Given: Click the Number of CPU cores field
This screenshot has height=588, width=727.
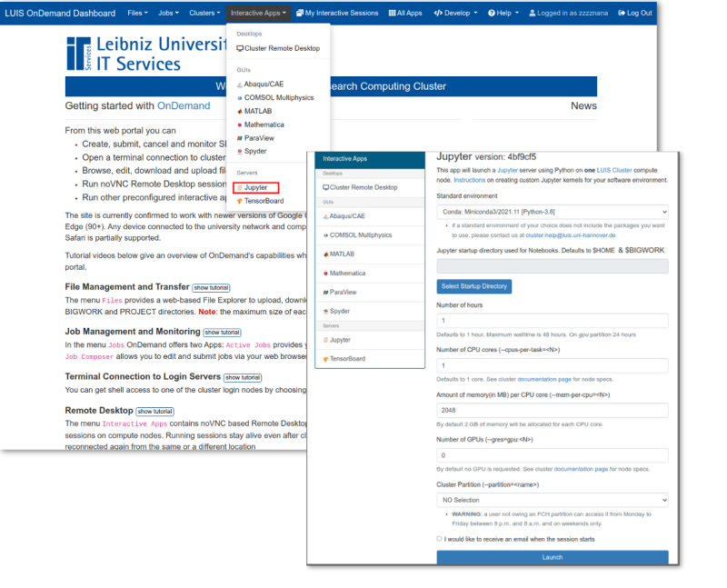Looking at the screenshot, I should [x=553, y=365].
